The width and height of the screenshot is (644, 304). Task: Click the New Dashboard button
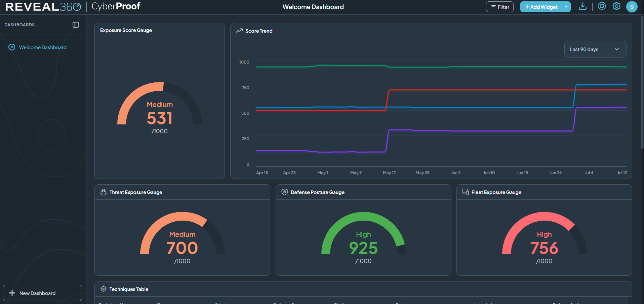42,293
